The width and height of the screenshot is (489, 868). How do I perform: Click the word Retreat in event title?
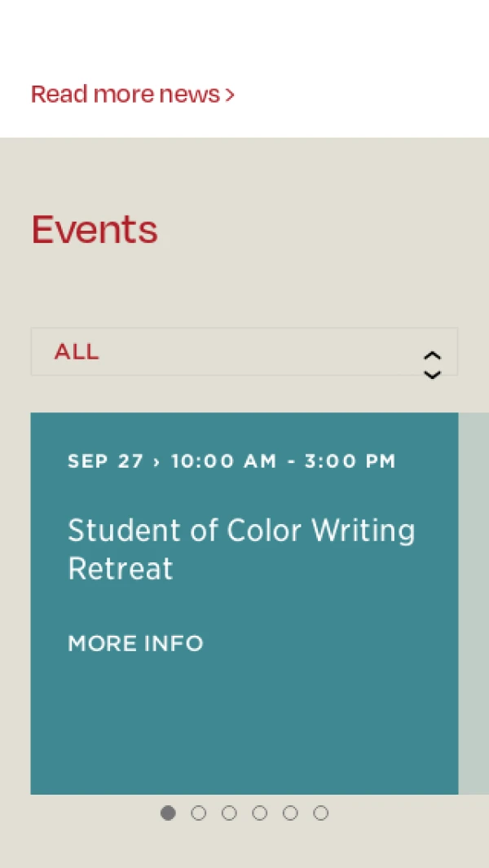pyautogui.click(x=121, y=568)
